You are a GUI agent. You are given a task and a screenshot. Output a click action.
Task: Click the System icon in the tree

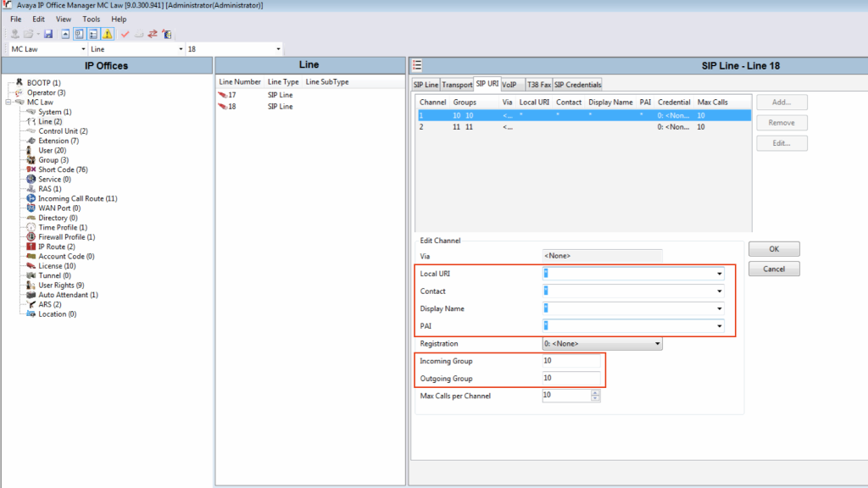tap(31, 112)
